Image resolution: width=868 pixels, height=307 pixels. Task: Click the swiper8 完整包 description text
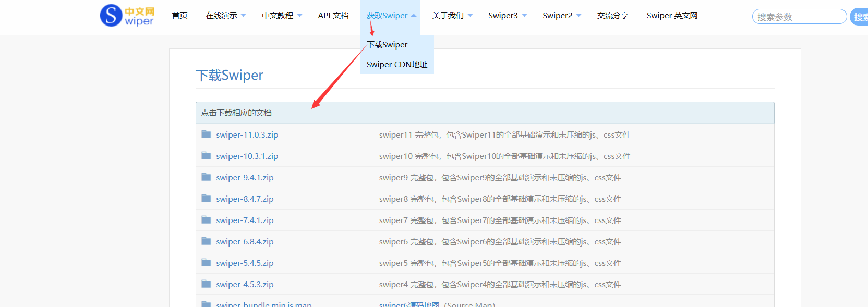coord(500,199)
